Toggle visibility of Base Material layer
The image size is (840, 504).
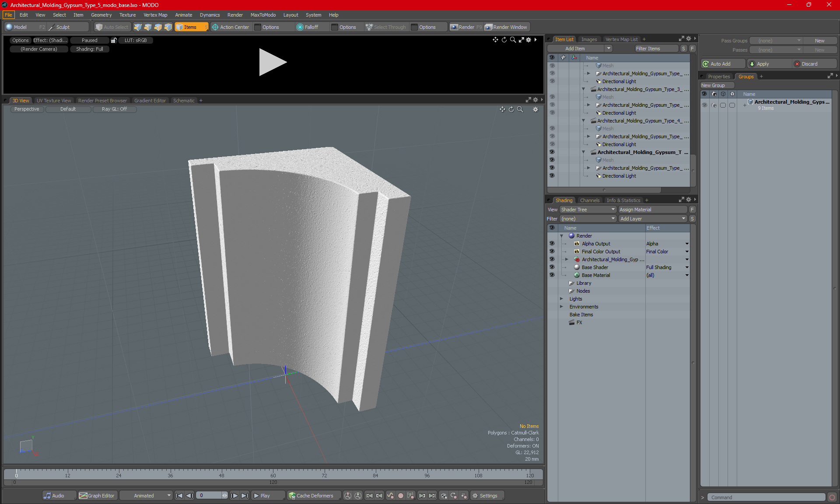(552, 275)
